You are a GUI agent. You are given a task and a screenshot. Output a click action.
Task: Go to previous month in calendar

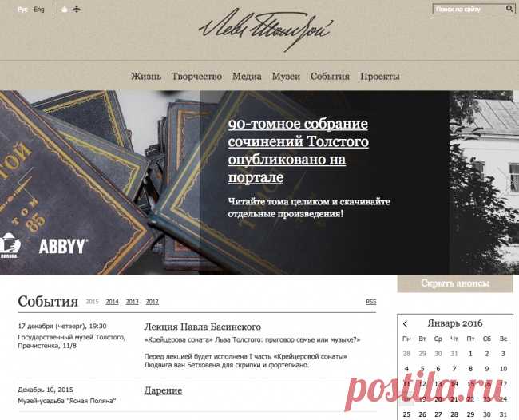[x=405, y=323]
